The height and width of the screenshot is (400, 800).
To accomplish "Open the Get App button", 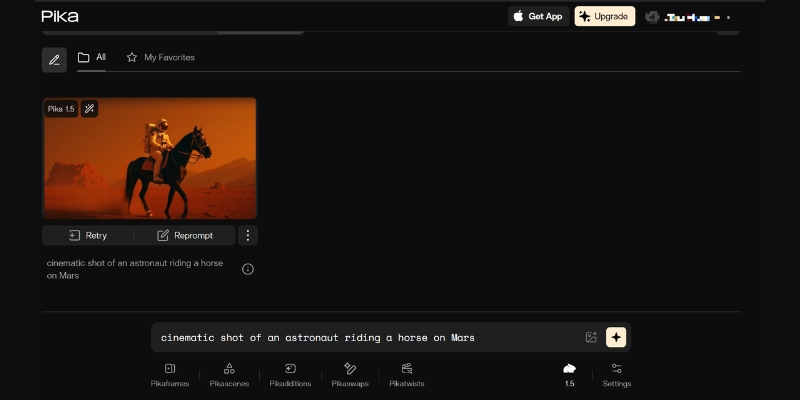I will tap(538, 16).
